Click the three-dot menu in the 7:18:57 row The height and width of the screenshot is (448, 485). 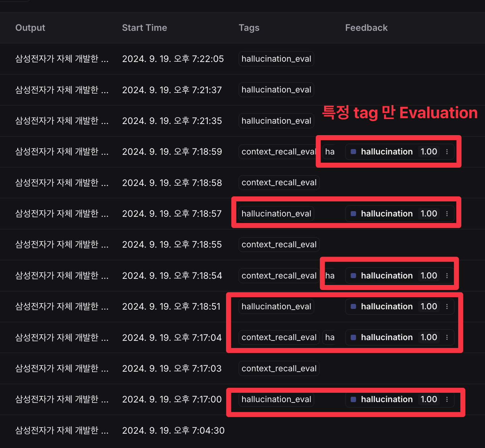click(447, 214)
